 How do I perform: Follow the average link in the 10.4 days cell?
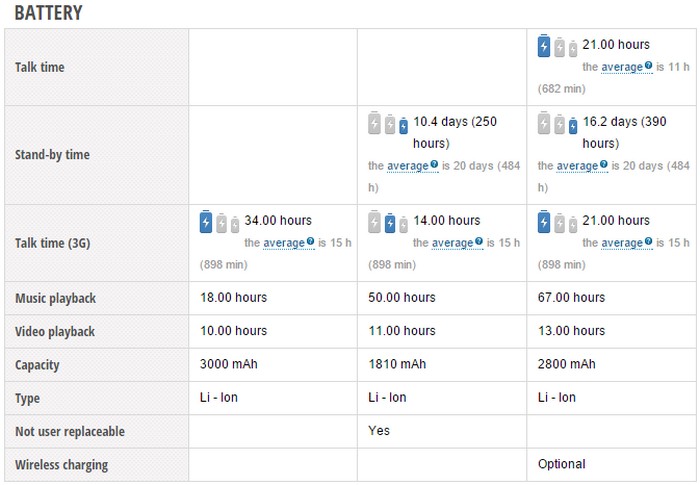[407, 166]
